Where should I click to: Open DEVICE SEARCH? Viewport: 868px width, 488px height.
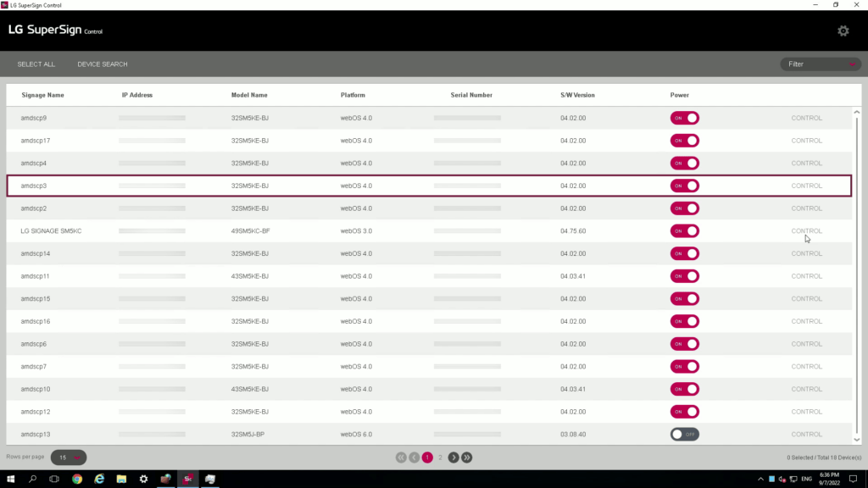102,64
